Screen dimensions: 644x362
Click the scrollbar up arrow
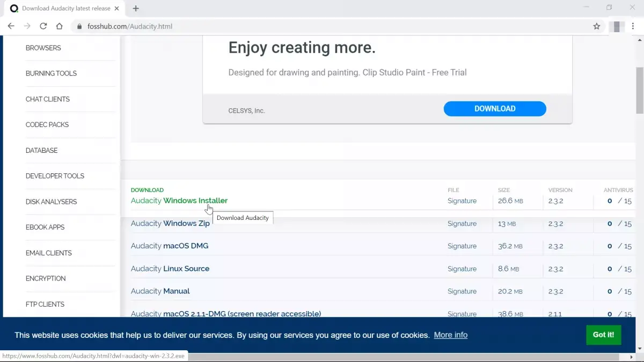[640, 40]
